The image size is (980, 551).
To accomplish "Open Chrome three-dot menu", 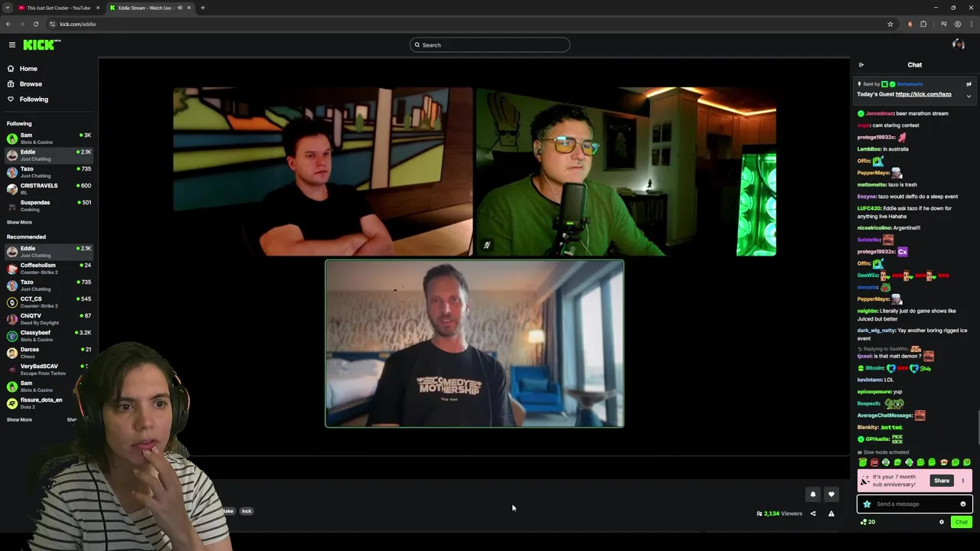I will [971, 24].
